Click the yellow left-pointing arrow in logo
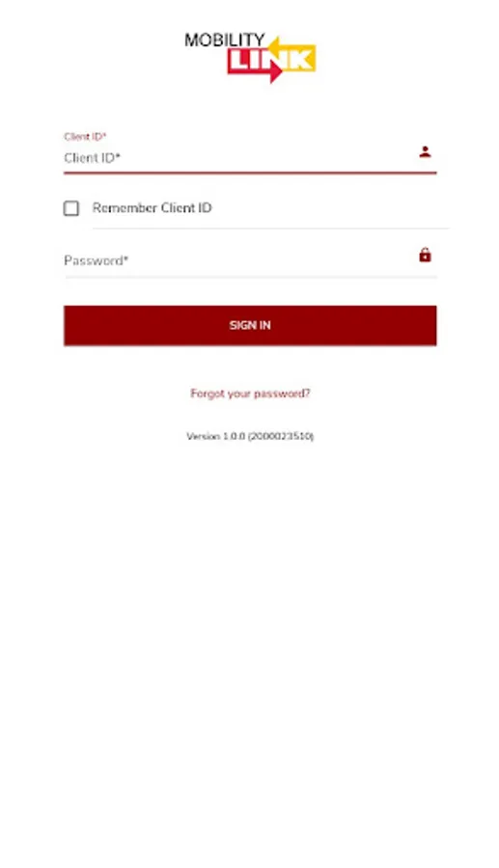This screenshot has width=499, height=868. click(x=291, y=55)
